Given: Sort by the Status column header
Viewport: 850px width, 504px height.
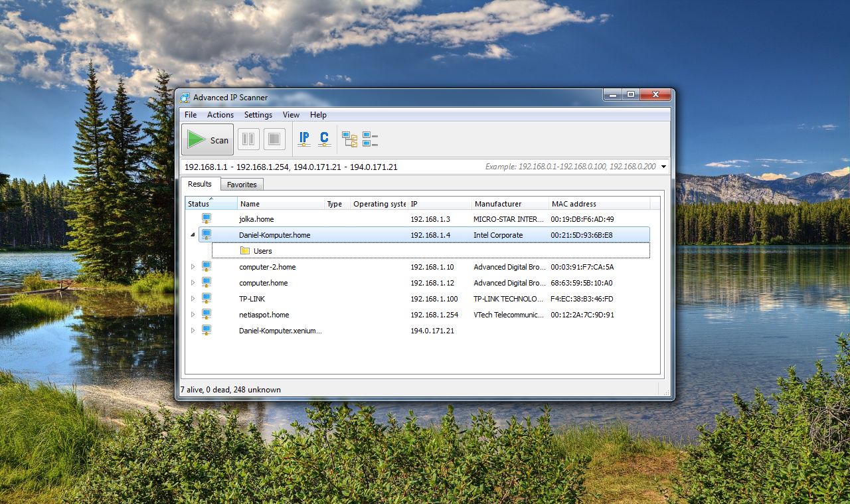Looking at the screenshot, I should (211, 204).
